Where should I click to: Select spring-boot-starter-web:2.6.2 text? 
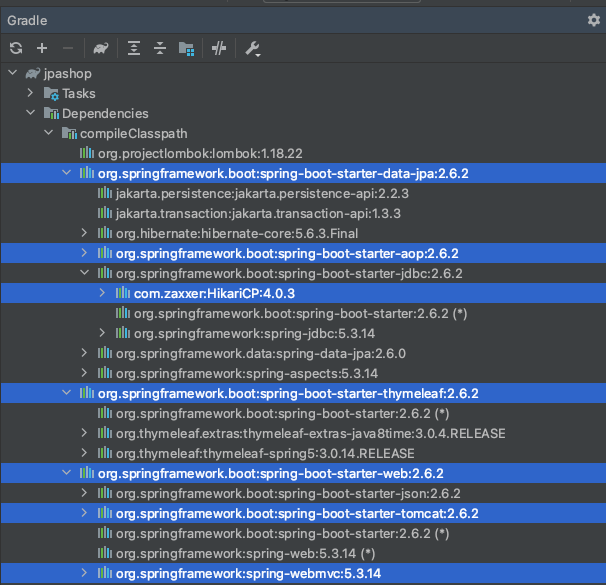(x=271, y=473)
